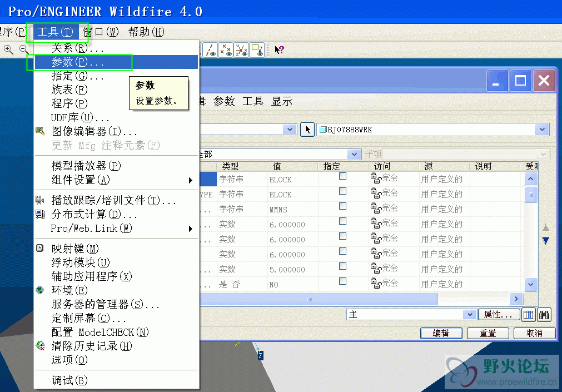Open the 工具(T) menu in menu bar
Image resolution: width=562 pixels, height=392 pixels.
[x=55, y=32]
